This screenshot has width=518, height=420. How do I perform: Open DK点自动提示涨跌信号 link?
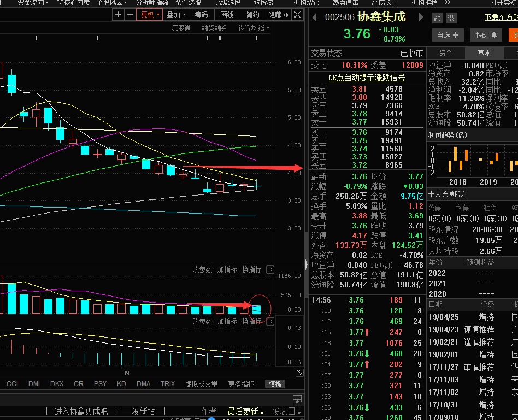367,78
